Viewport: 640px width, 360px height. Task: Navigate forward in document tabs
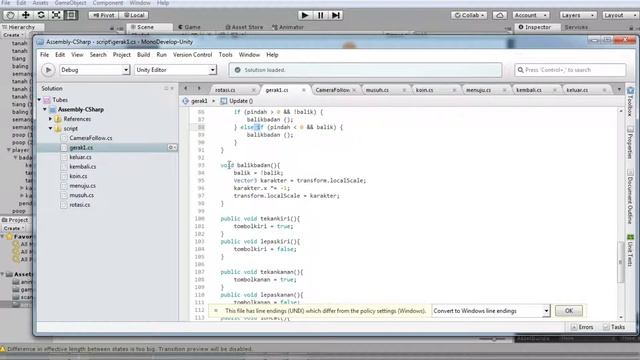point(199,89)
